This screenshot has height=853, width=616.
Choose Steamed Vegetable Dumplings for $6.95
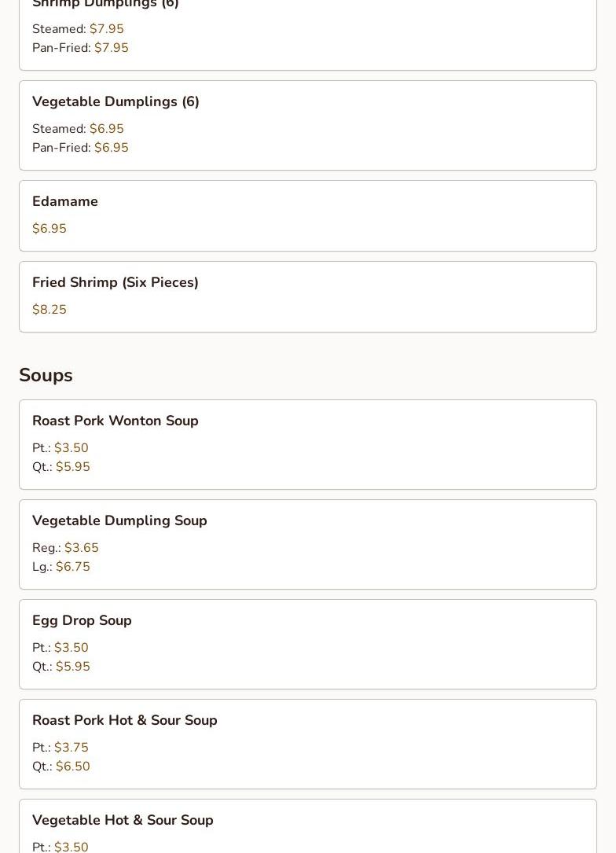(x=106, y=129)
